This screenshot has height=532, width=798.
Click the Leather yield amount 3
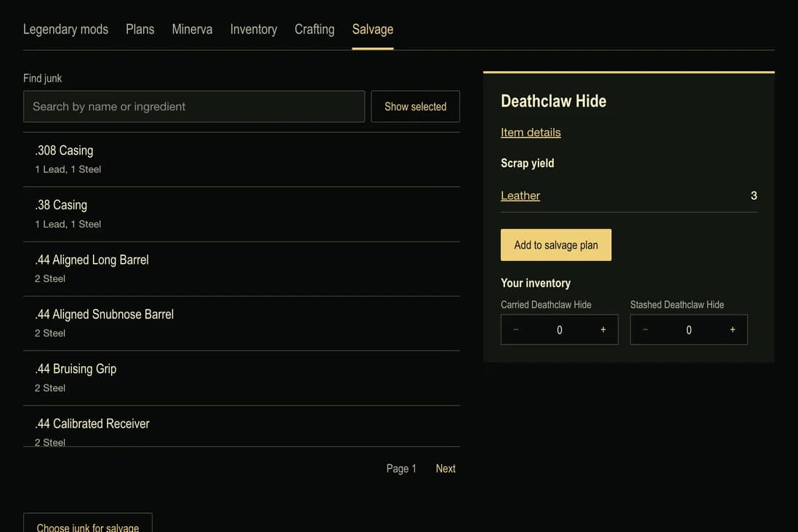pyautogui.click(x=754, y=196)
